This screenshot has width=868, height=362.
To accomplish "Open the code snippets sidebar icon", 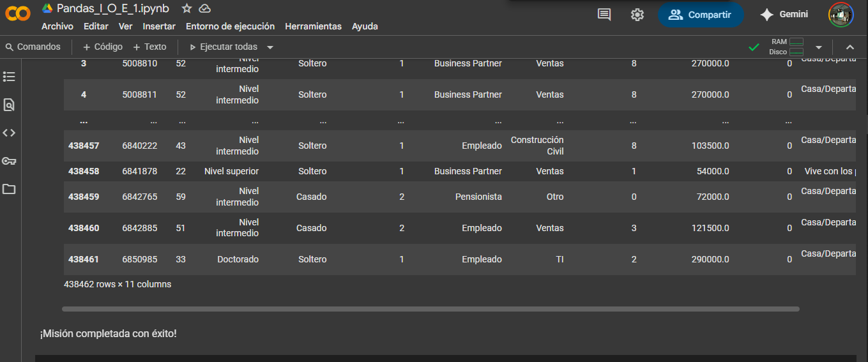I will pyautogui.click(x=9, y=133).
